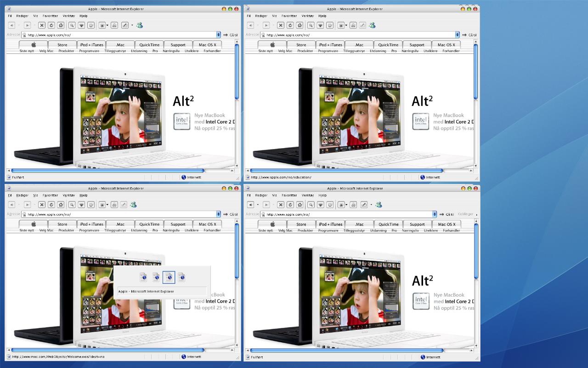This screenshot has height=368, width=588.
Task: Follow Utdanning link in upper-right window
Action: coord(378,51)
